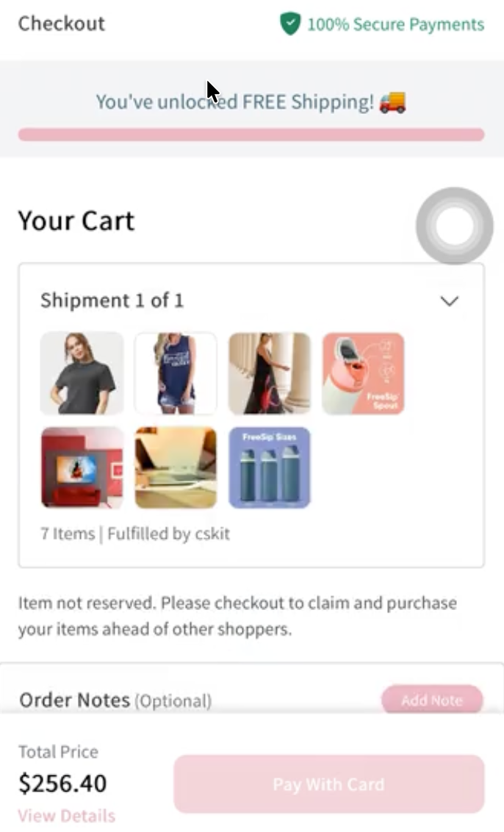Viewport: 504px width, 832px height.
Task: Open the red wall TV room thumbnail
Action: [82, 467]
